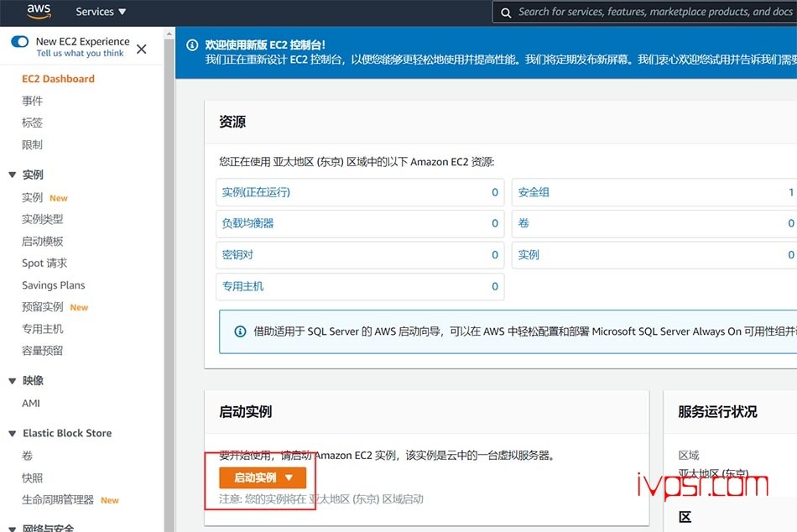
Task: Click the AWS logo home icon
Action: pyautogui.click(x=39, y=11)
